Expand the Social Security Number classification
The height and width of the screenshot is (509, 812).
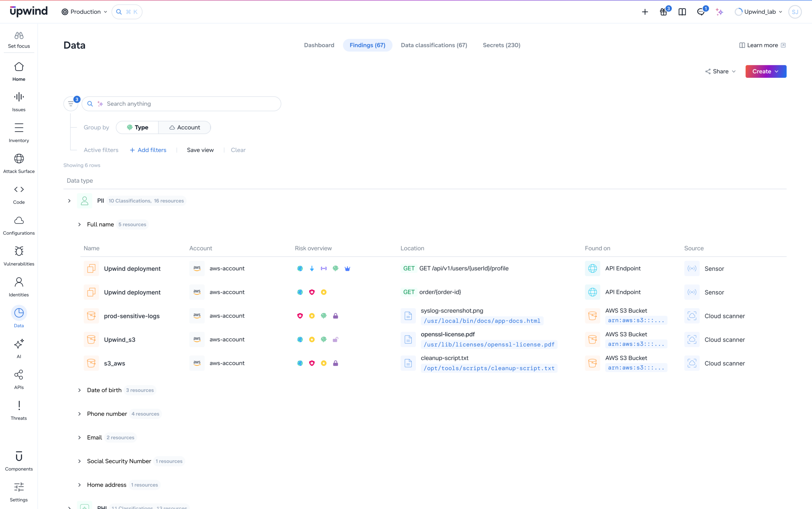coord(79,461)
